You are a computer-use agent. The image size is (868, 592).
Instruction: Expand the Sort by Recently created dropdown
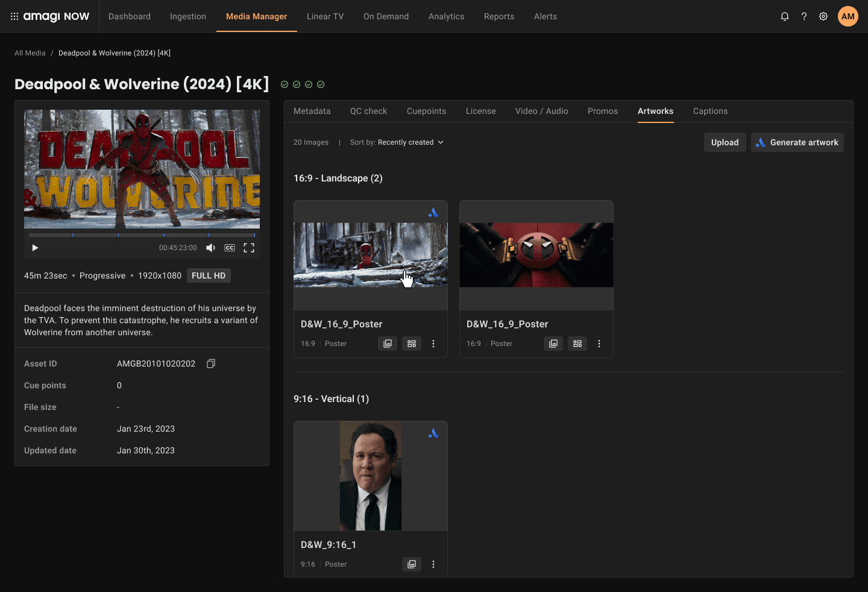(398, 142)
